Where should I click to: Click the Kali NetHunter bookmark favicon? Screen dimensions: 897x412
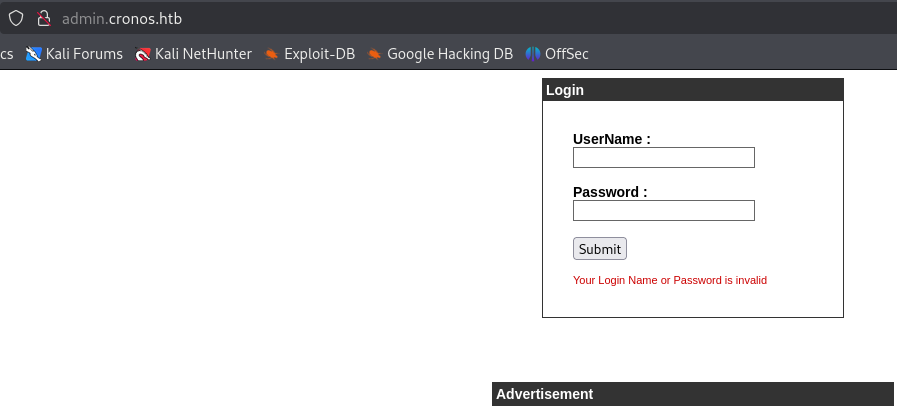coord(143,54)
